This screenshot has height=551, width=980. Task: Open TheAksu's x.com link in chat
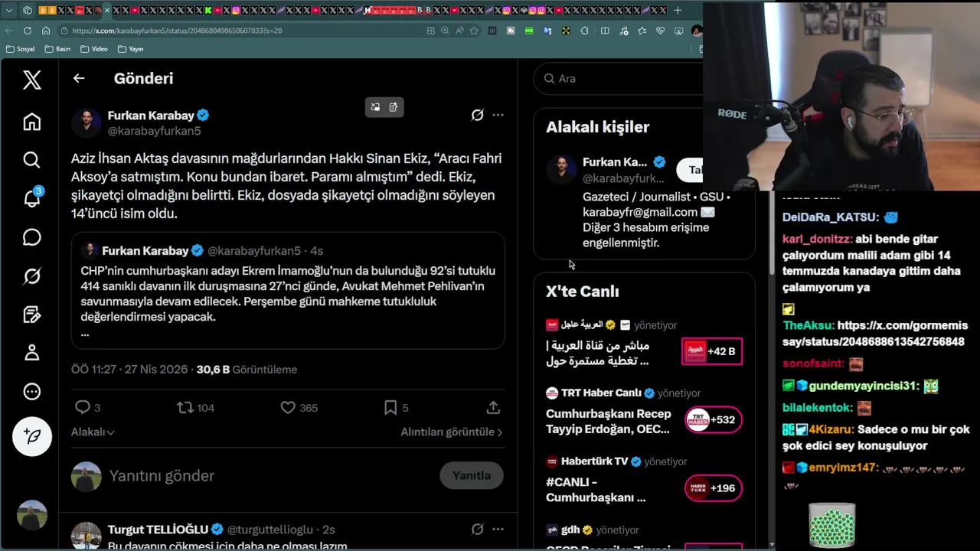(875, 334)
